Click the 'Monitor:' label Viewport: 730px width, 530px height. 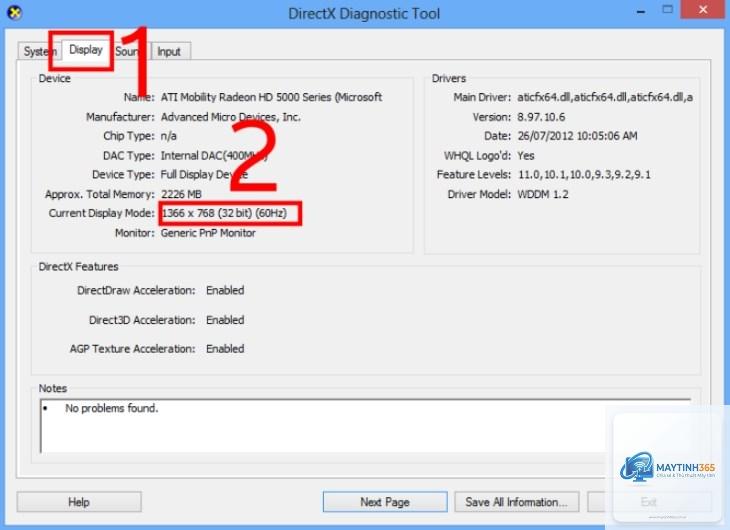[135, 233]
